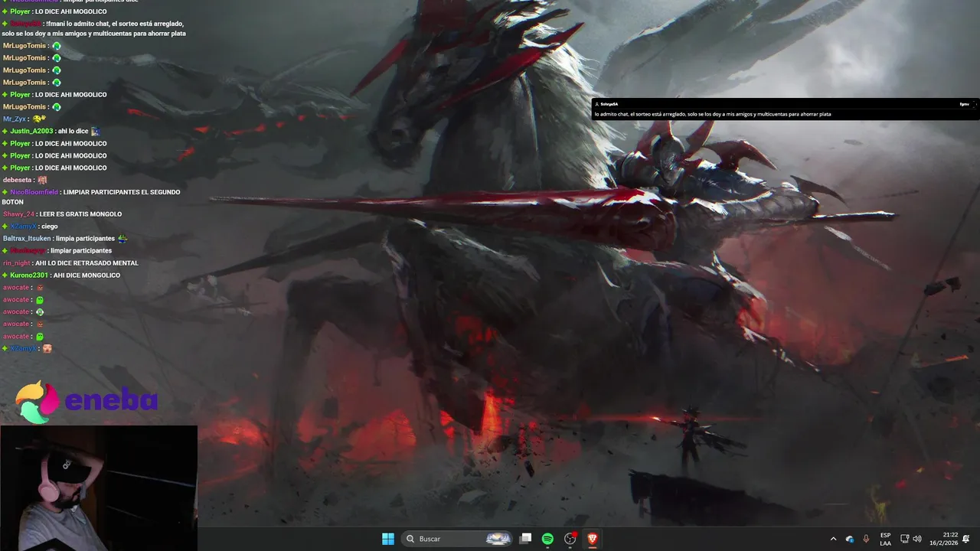Image resolution: width=980 pixels, height=551 pixels.
Task: Click the Eneba logo overlay
Action: [x=87, y=401]
